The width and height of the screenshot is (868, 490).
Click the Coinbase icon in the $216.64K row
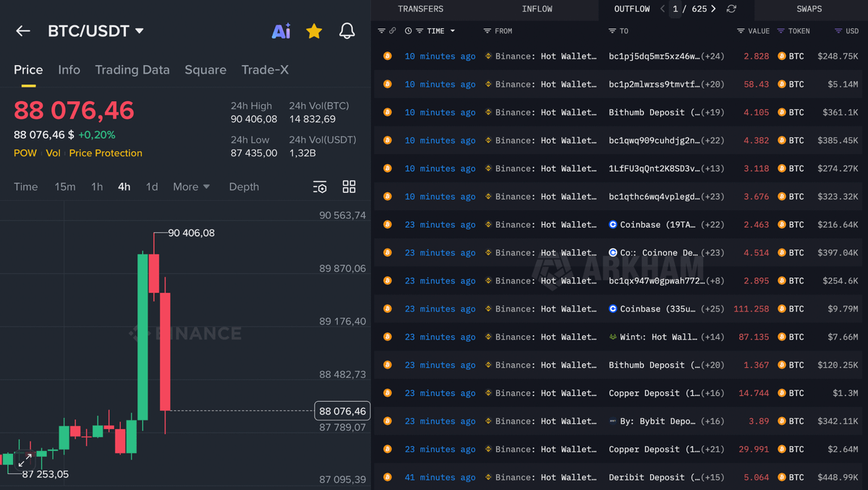tap(613, 225)
